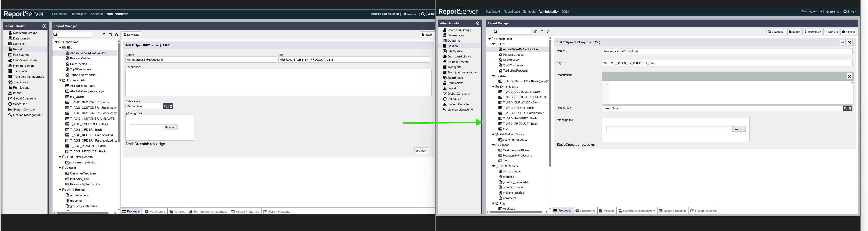Select the multiple_queries JXLS report
The image size is (868, 231).
[x=513, y=193]
